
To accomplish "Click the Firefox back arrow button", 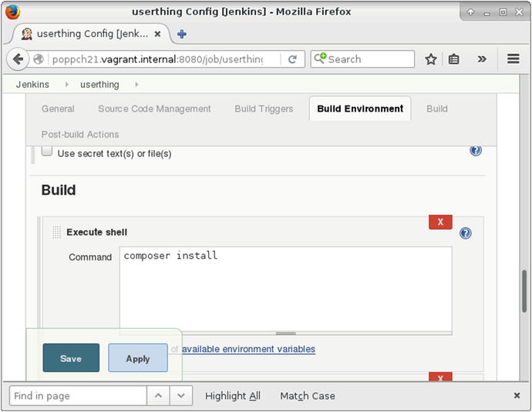I will coord(18,59).
